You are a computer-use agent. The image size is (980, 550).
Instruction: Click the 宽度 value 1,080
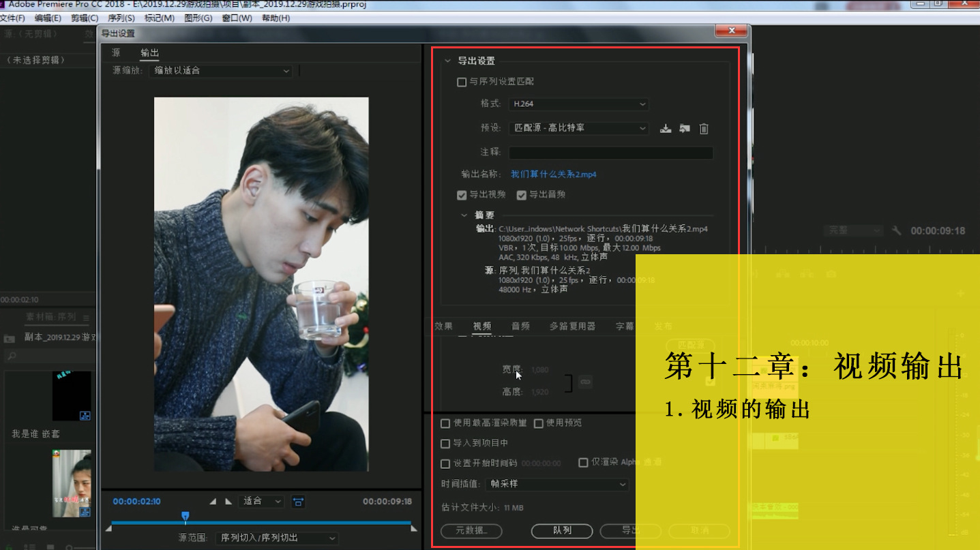539,370
